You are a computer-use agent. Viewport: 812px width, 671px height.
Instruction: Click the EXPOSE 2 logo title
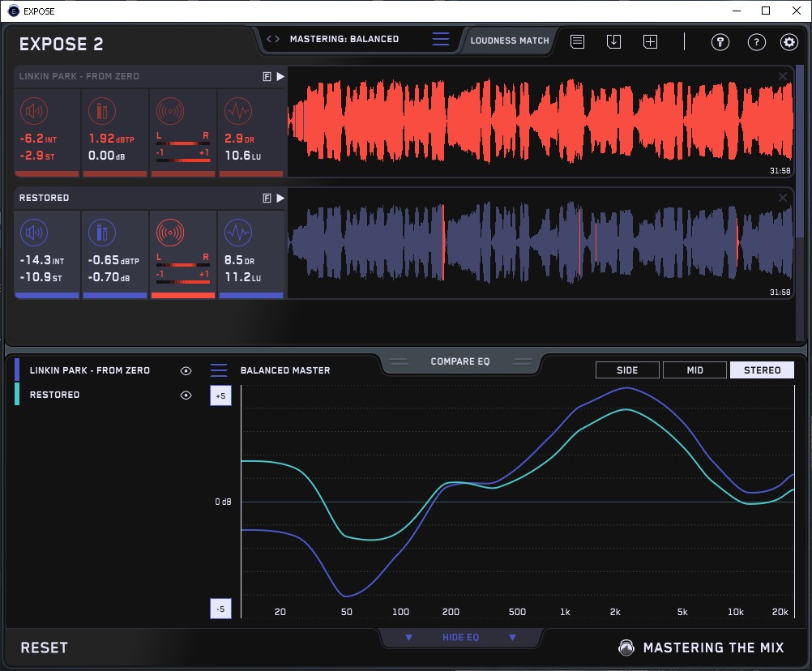[61, 44]
